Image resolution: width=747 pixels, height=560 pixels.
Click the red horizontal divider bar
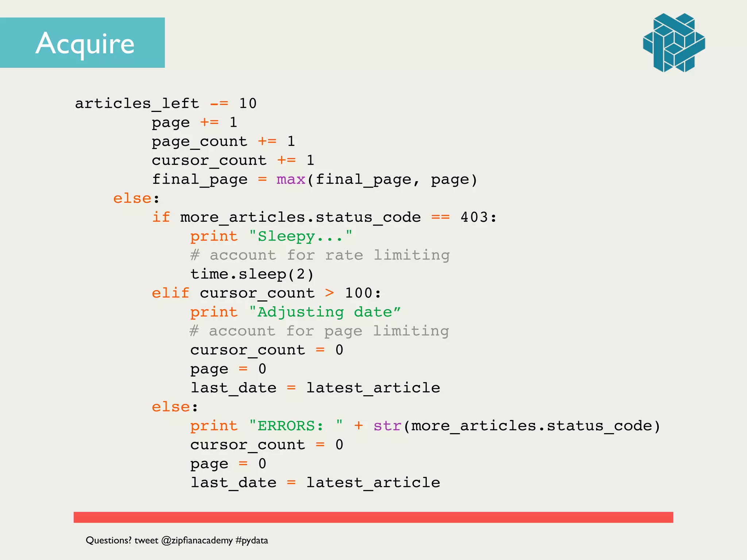(x=373, y=517)
